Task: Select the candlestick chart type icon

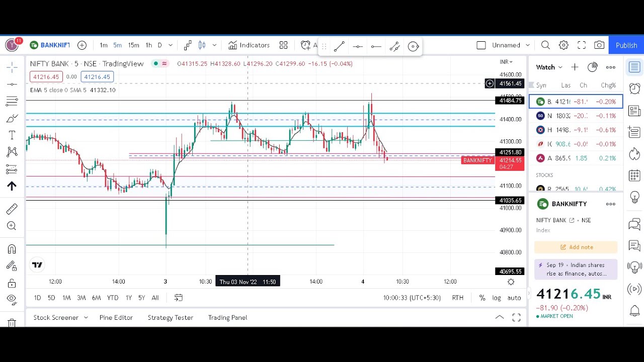Action: (202, 45)
